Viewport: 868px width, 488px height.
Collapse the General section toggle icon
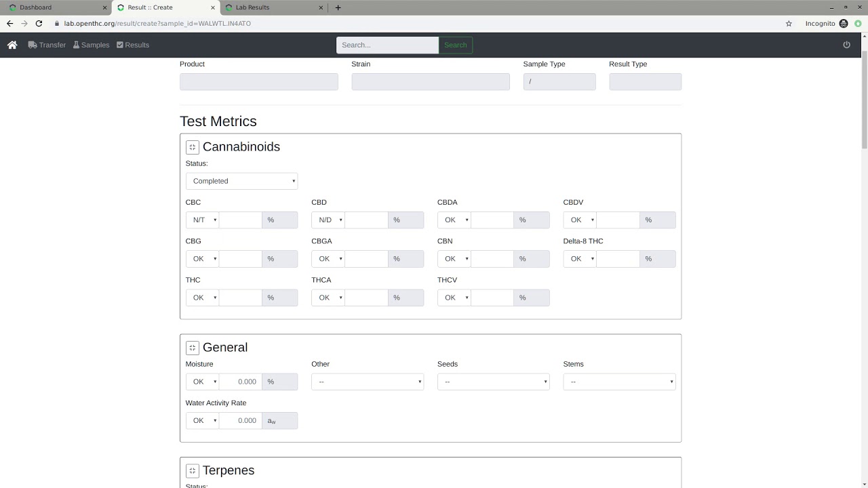point(192,348)
